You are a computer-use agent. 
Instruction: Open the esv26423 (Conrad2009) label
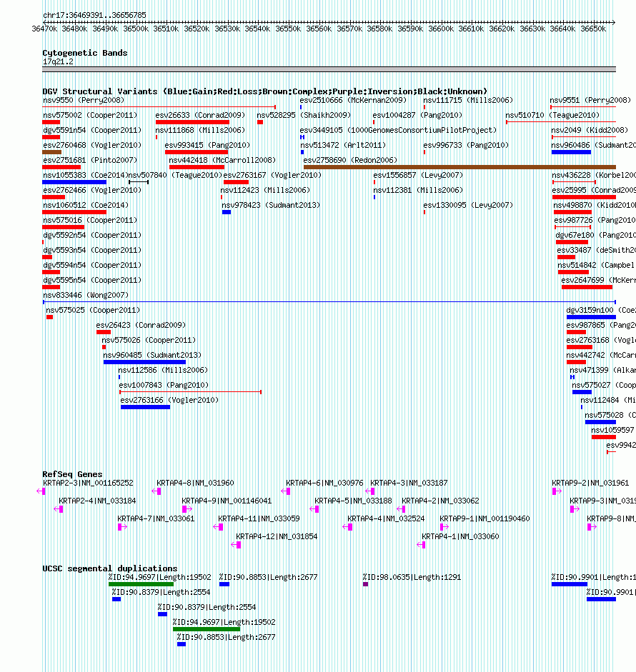click(x=141, y=325)
